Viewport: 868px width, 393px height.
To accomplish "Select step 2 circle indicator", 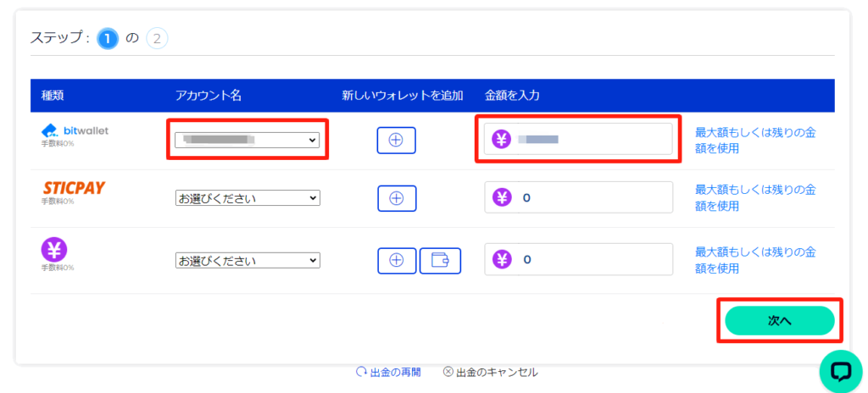I will pos(157,38).
